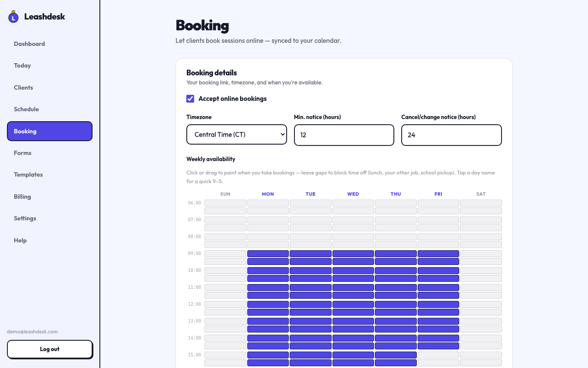This screenshot has height=368, width=588.
Task: Tap the SUN day header
Action: [x=225, y=194]
